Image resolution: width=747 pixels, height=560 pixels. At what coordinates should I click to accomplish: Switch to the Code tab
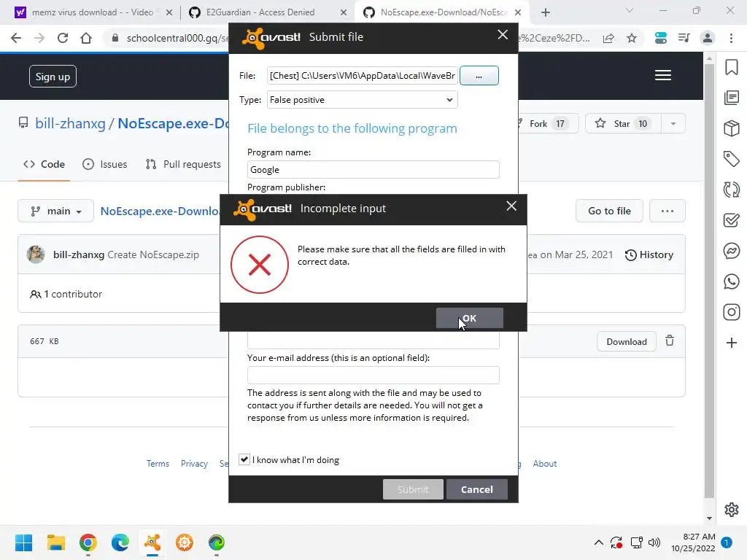click(x=44, y=164)
